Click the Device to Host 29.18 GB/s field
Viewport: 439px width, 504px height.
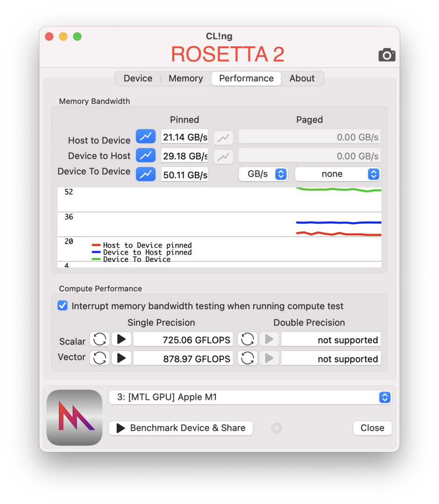184,156
